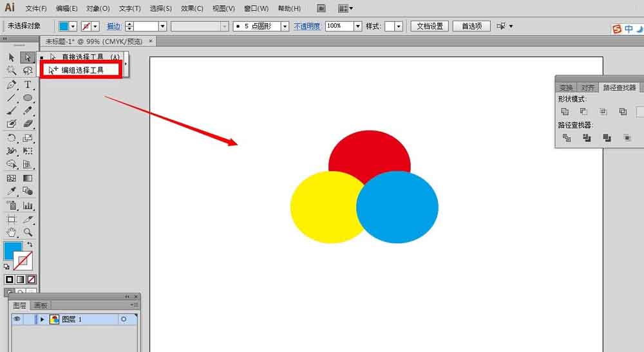Click the Merge pathfinder icon
644x352 pixels.
[x=607, y=138]
